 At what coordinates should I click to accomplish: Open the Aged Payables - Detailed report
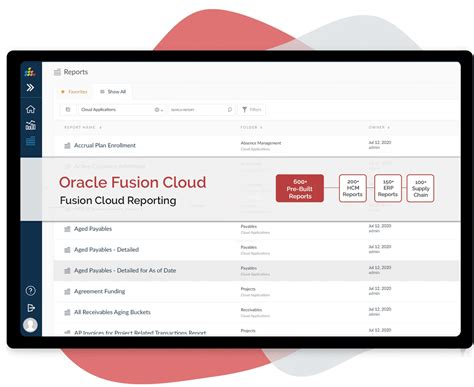[106, 249]
